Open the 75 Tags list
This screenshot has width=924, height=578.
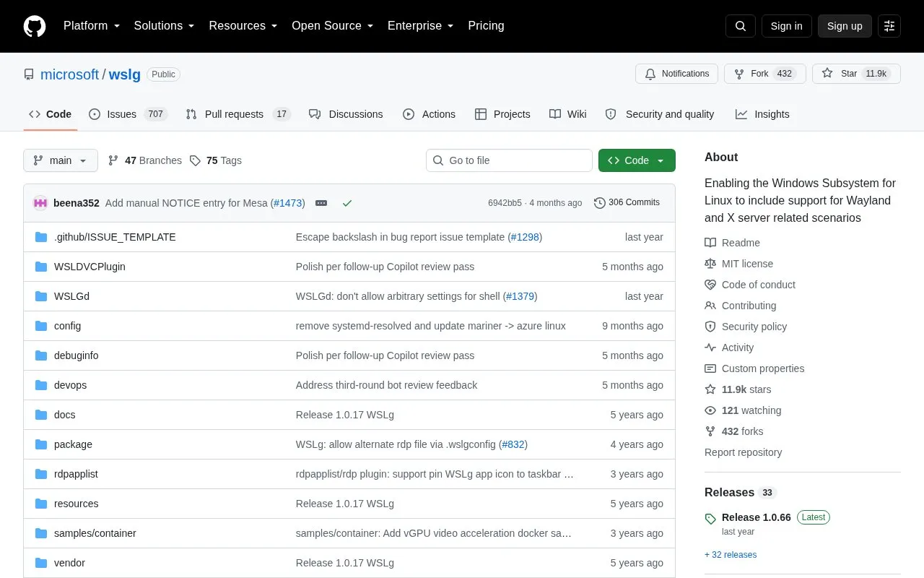216,160
